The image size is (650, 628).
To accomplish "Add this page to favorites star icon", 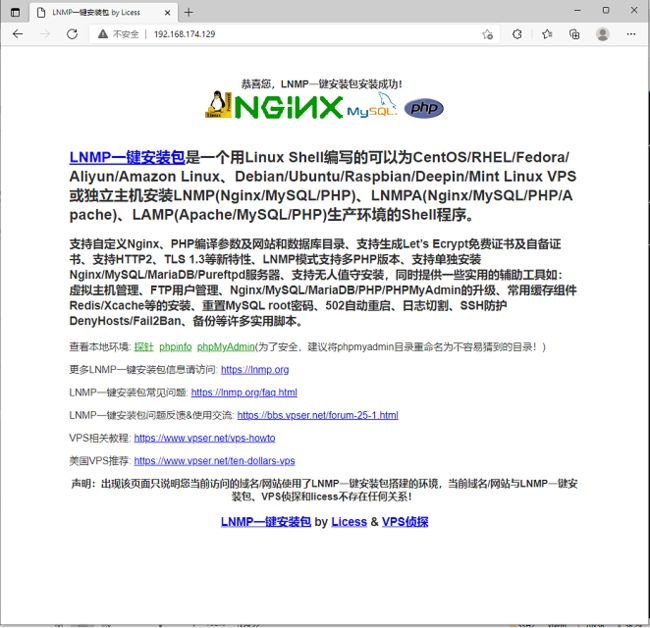I will (x=488, y=34).
